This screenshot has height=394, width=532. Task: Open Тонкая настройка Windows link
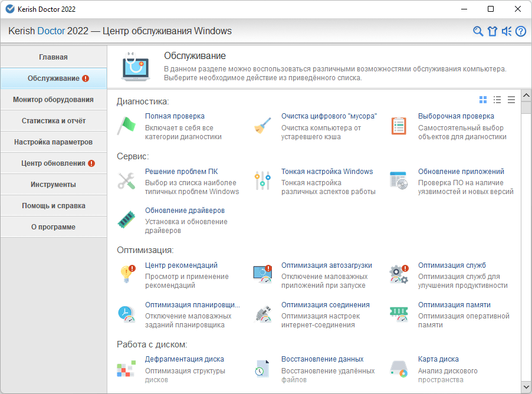point(327,172)
